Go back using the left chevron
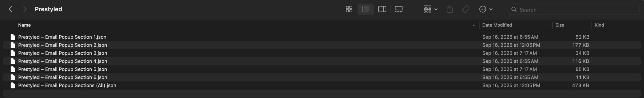The height and width of the screenshot is (98, 644). (x=10, y=9)
